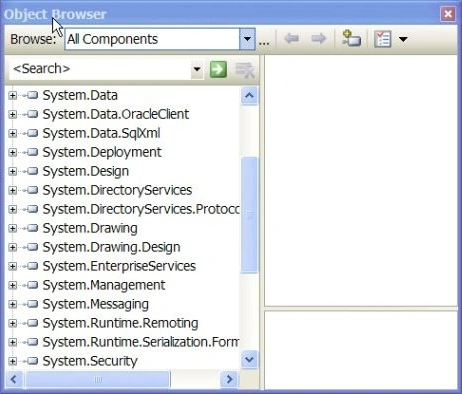
Task: Click the horizontal scrollbar thumb
Action: (x=98, y=379)
